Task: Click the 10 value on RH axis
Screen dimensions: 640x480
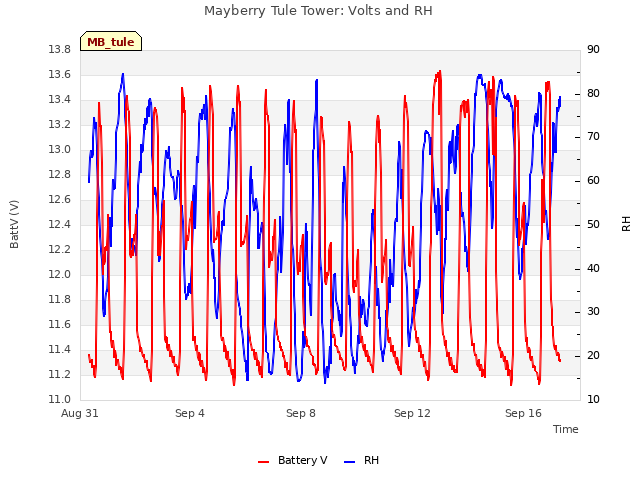Action: pyautogui.click(x=593, y=399)
